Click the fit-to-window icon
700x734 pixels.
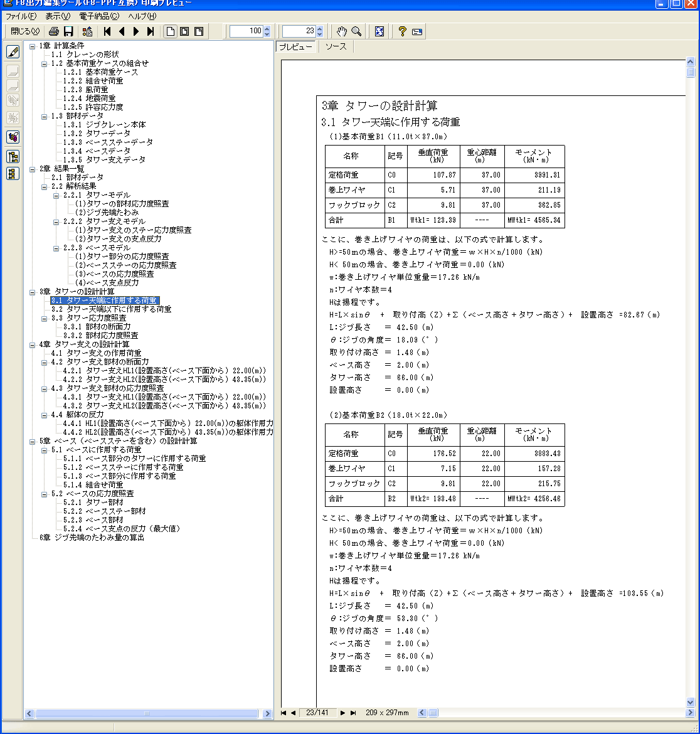[379, 31]
